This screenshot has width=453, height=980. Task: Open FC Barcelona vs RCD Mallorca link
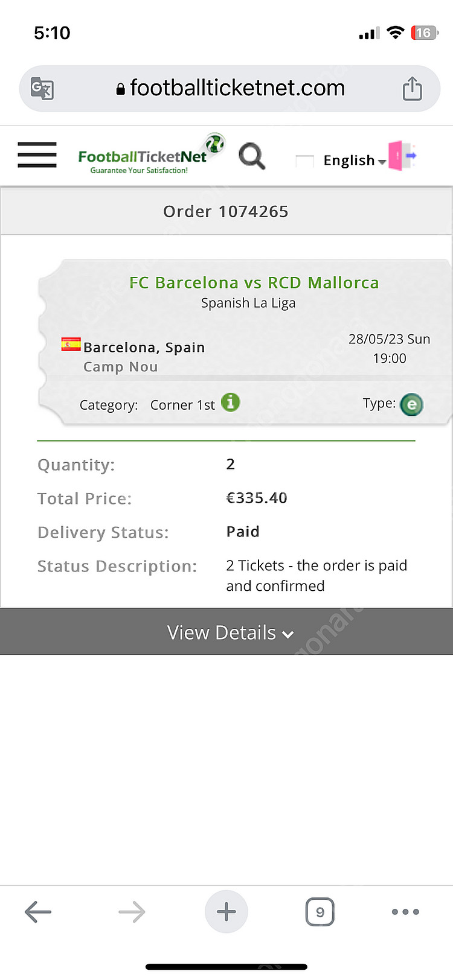pos(254,282)
